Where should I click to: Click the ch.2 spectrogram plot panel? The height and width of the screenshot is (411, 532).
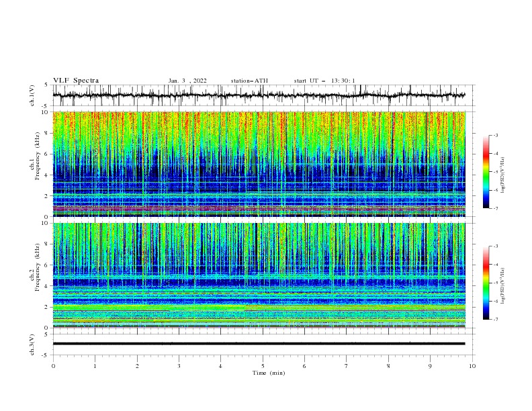pos(259,275)
